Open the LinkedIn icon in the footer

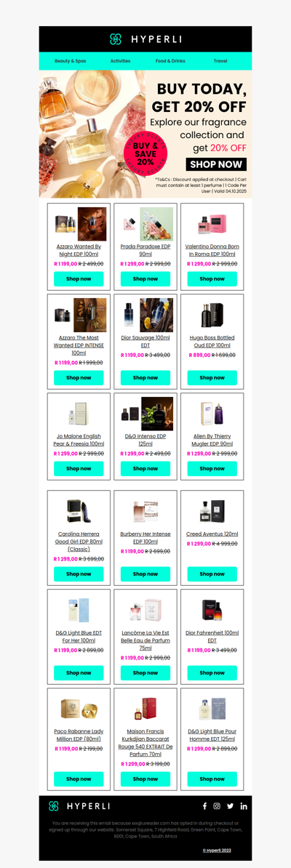pyautogui.click(x=243, y=806)
